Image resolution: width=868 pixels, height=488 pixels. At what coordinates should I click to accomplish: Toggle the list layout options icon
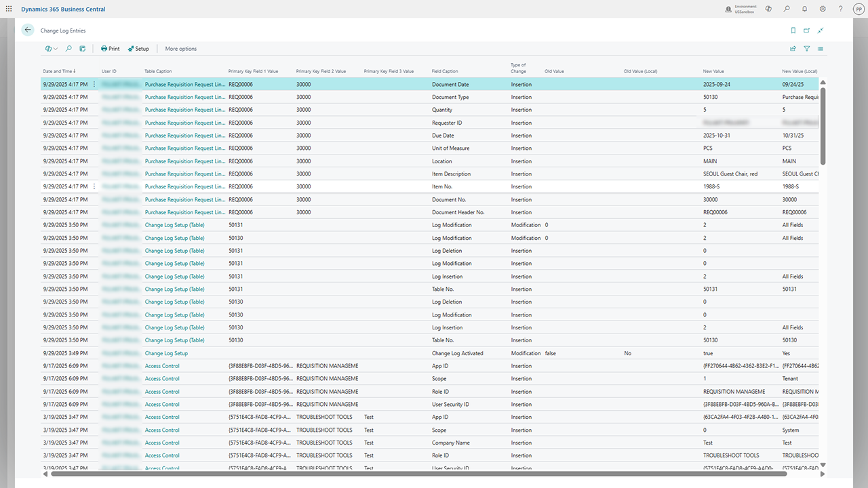point(821,48)
